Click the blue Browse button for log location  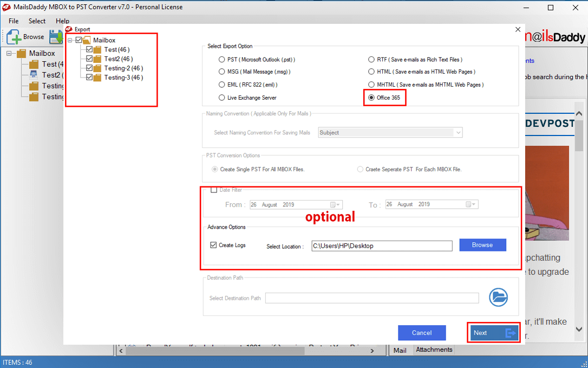(x=482, y=245)
